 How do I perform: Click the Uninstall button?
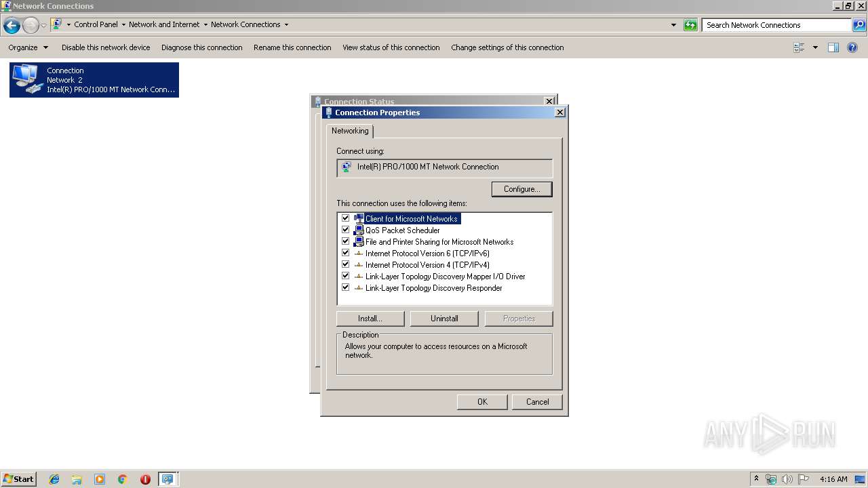pyautogui.click(x=444, y=319)
